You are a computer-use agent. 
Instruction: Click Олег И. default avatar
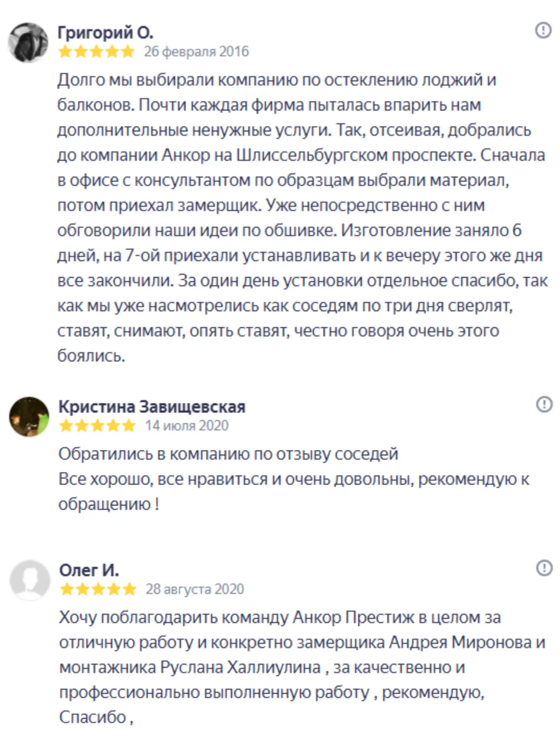point(30,580)
